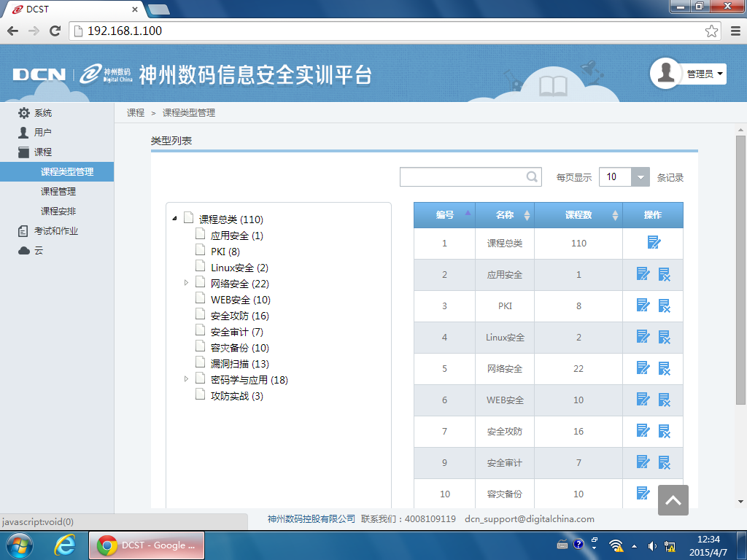
Task: Open the Windows Start menu
Action: coord(19,545)
